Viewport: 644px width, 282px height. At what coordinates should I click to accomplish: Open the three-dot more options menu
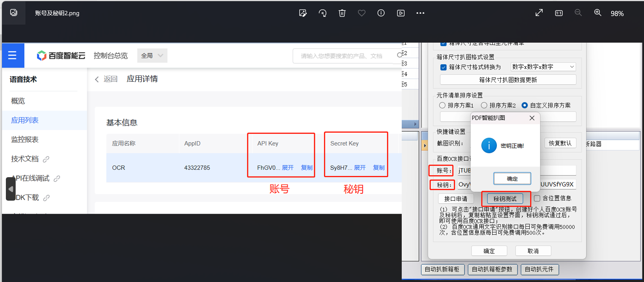click(420, 13)
